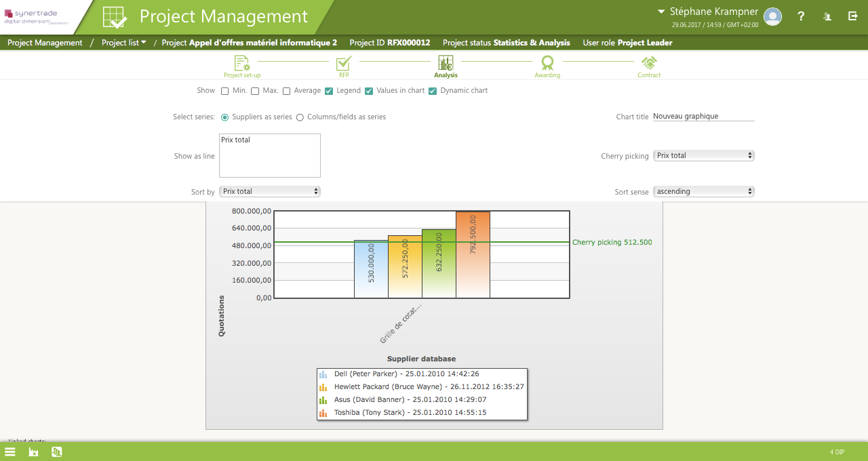Viewport: 868px width, 461px height.
Task: Select the Columns/fields as series radio button
Action: pos(299,117)
